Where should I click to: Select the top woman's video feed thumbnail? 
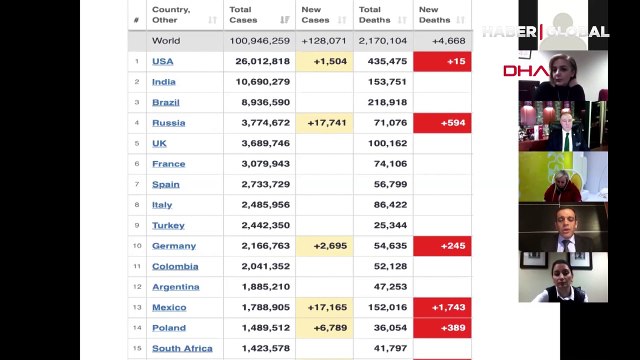point(563,76)
